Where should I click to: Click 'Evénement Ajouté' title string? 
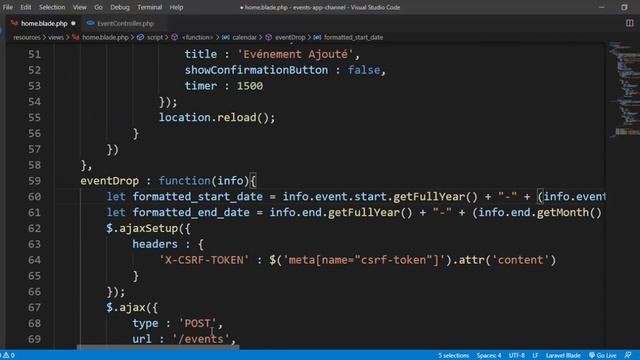[x=296, y=54]
